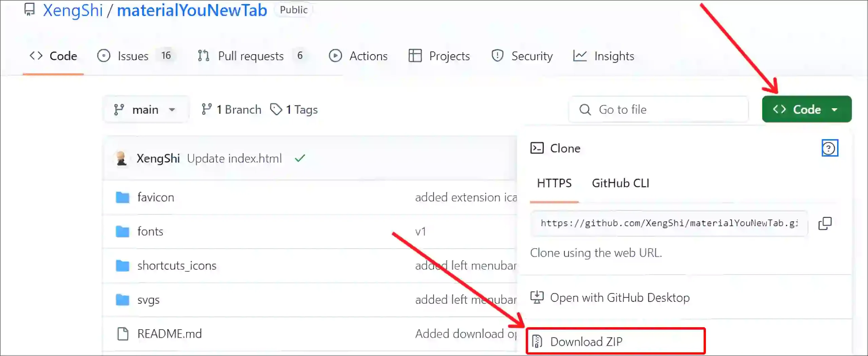The height and width of the screenshot is (356, 868).
Task: Open the Update index.html commit message
Action: coord(234,158)
